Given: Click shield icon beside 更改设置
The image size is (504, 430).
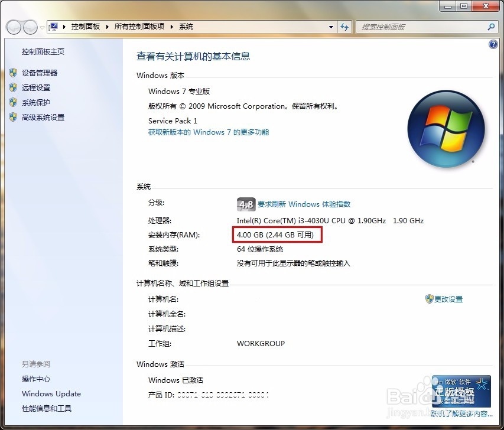Looking at the screenshot, I should (x=429, y=299).
